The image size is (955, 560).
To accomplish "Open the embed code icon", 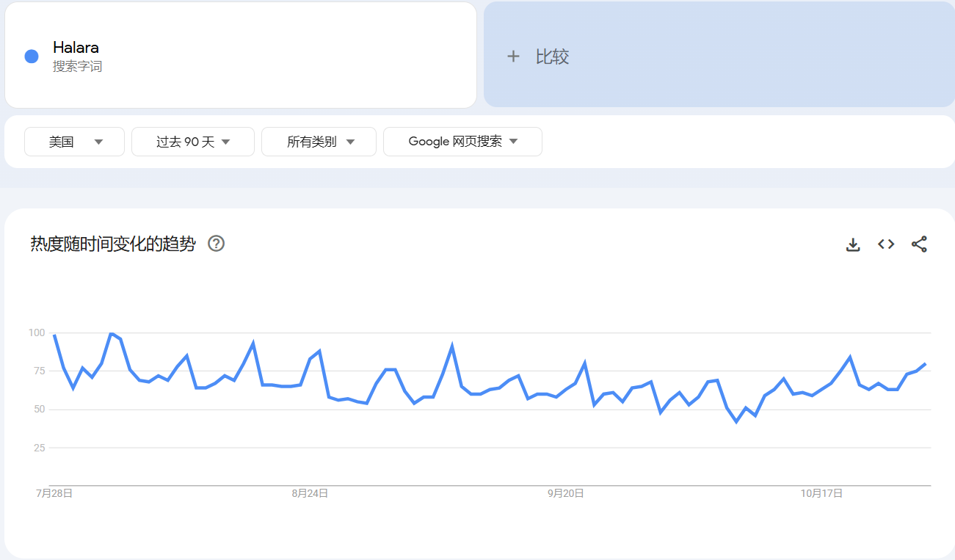I will click(885, 244).
